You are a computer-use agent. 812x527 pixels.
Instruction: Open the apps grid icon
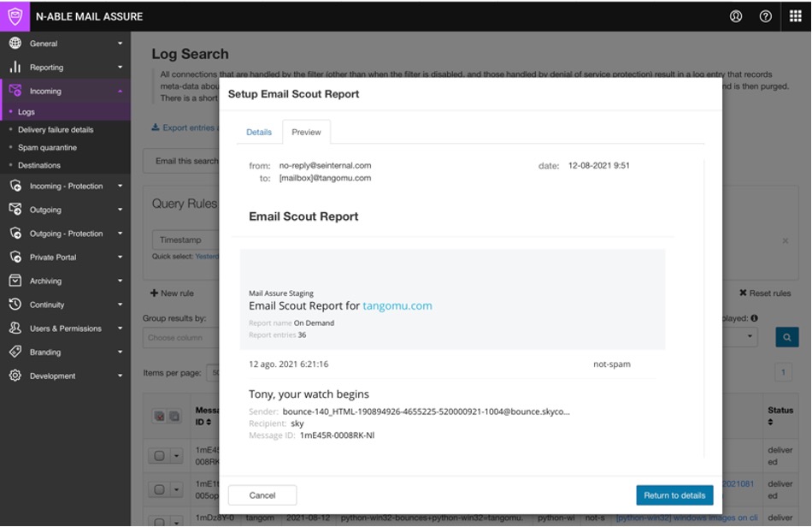[796, 16]
